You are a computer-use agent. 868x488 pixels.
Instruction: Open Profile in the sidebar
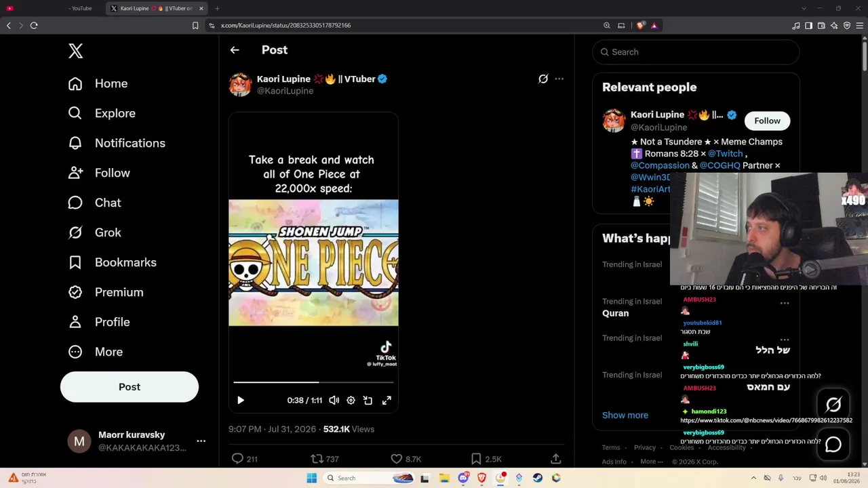click(x=98, y=322)
